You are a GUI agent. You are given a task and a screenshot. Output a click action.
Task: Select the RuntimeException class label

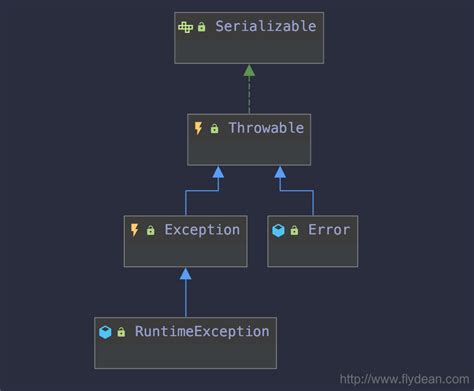[202, 332]
